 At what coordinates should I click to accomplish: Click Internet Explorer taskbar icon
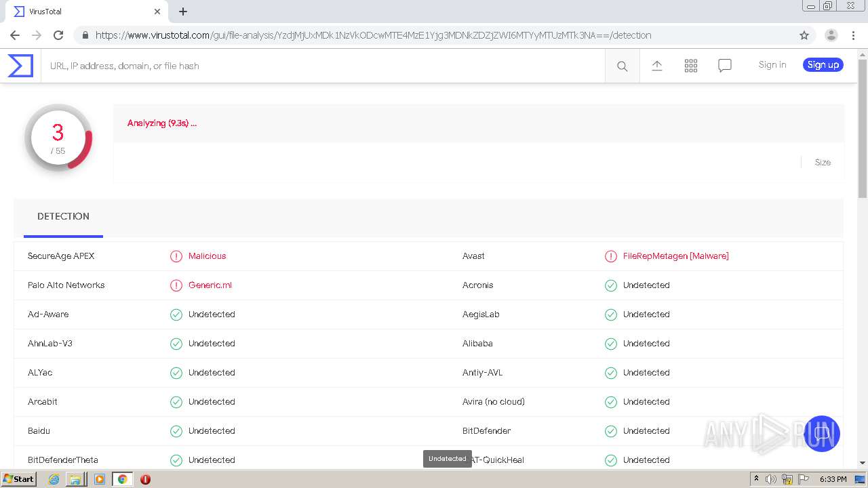tap(54, 479)
